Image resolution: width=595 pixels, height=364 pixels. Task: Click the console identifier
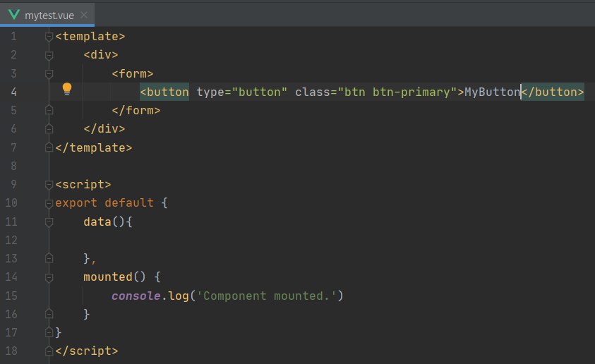point(136,296)
